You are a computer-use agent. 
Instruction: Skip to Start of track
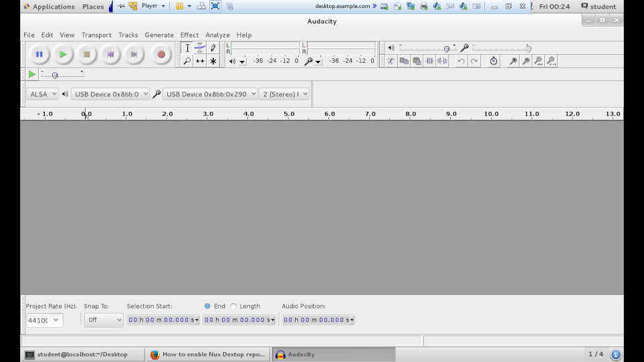[x=110, y=54]
